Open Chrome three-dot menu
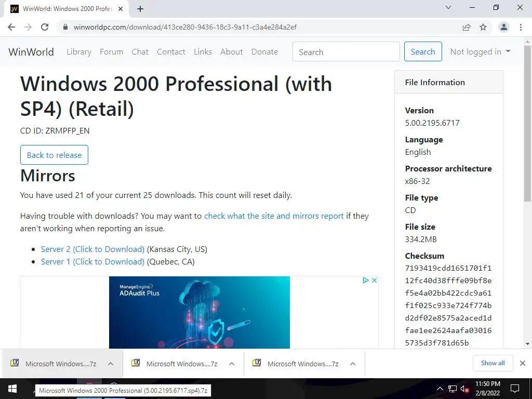 [x=521, y=27]
